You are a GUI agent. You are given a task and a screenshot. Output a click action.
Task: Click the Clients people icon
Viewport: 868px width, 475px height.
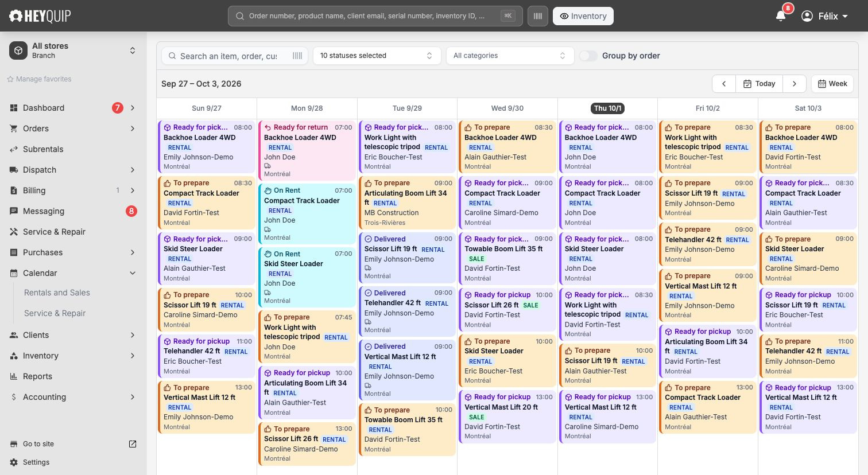point(14,335)
